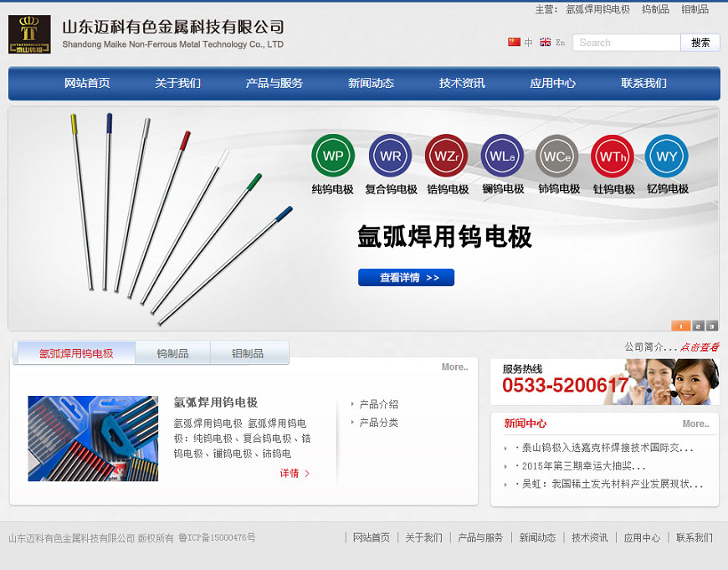Click the 氩弧焊用钨电极 product heading in panel
The width and height of the screenshot is (728, 570).
pos(215,403)
